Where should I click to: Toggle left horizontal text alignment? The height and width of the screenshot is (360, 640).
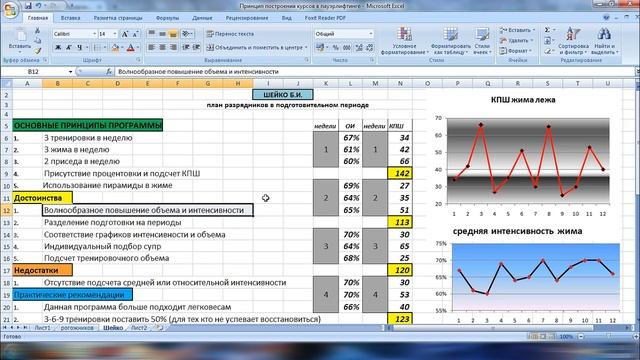151,48
